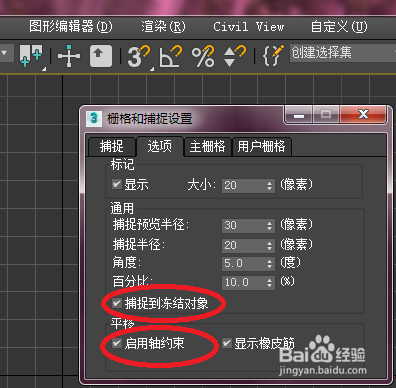Click the 创建选择集 selection set field

(x=342, y=53)
